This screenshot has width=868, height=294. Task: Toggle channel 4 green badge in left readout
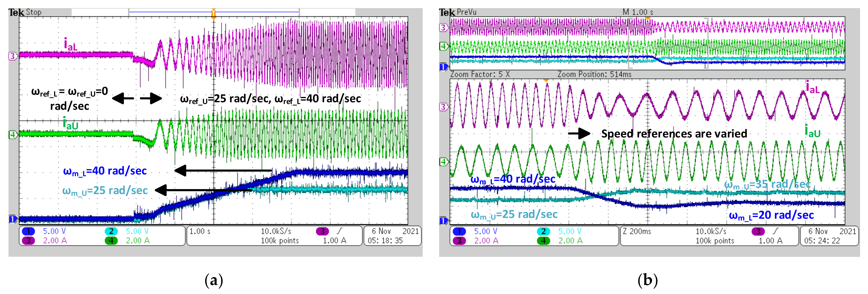111,241
